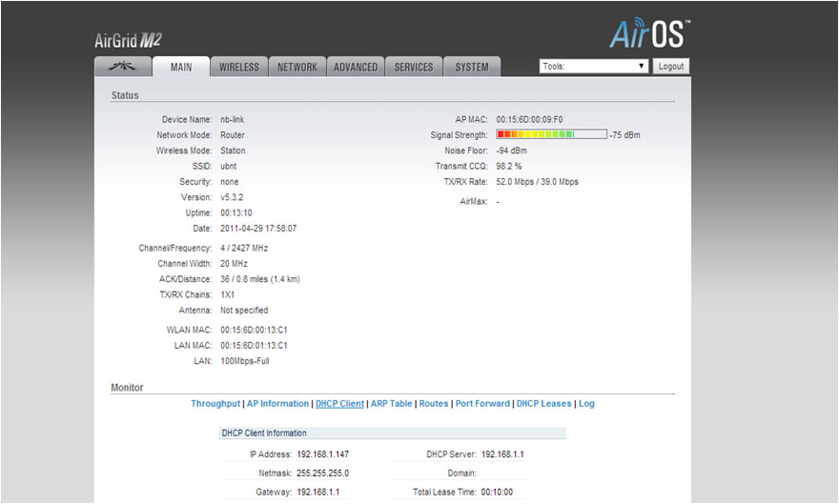Click the Security value none

click(x=230, y=182)
